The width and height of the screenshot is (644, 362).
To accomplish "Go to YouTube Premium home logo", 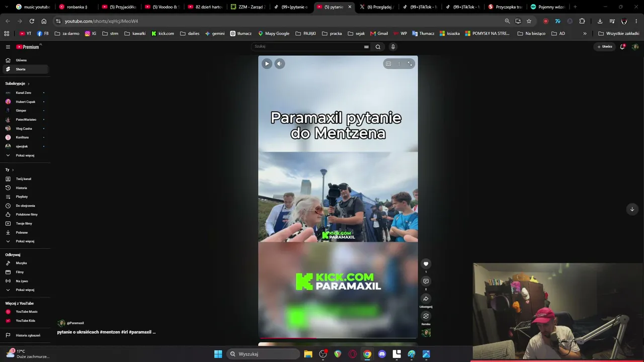I will point(28,47).
